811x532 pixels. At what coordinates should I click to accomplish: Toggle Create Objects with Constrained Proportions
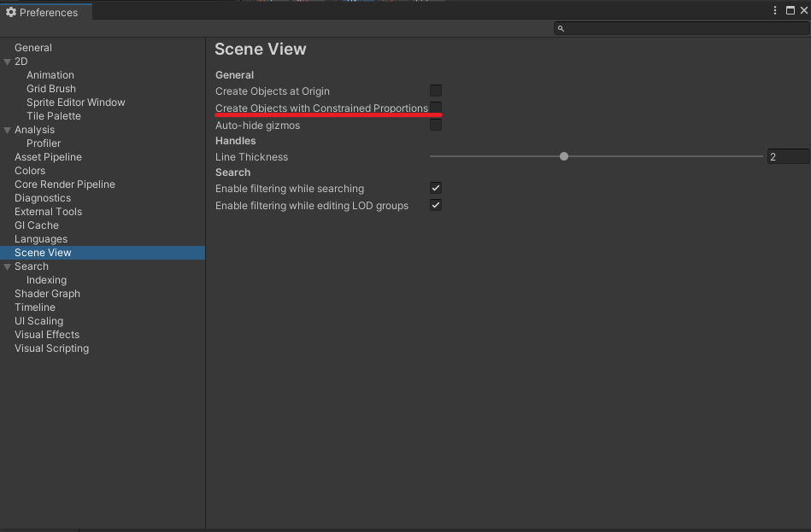pyautogui.click(x=436, y=108)
